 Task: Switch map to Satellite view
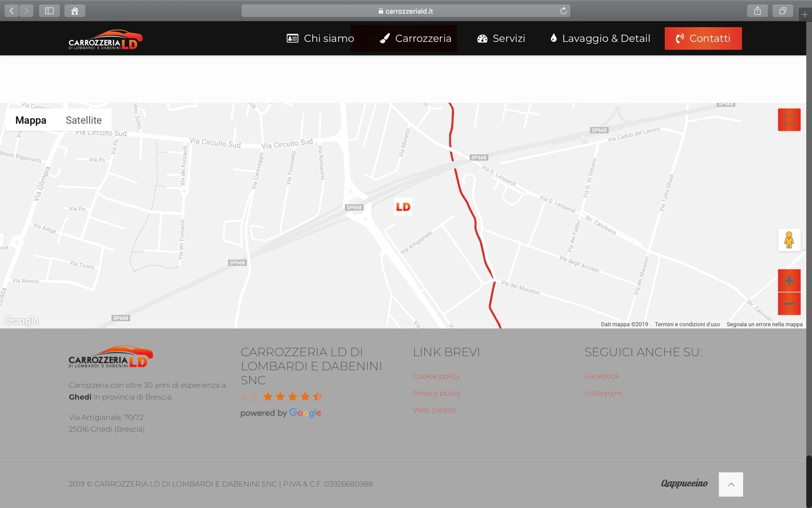click(x=84, y=120)
